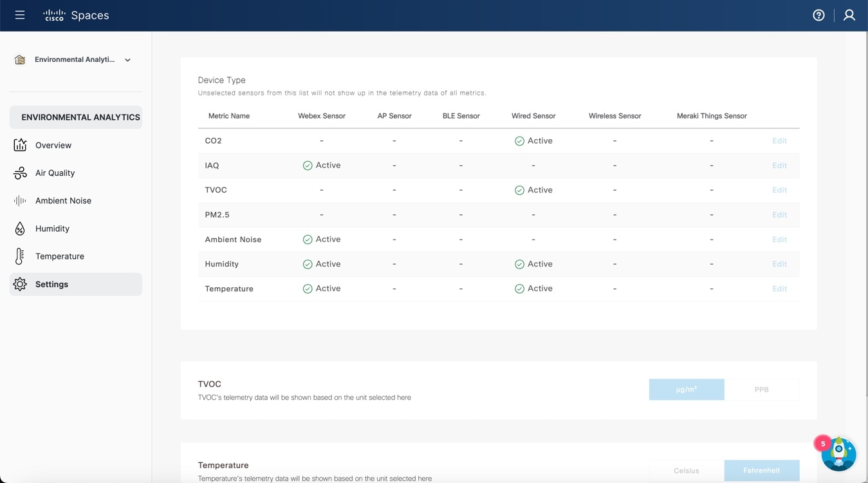Click the PM2.5 metric name cell
The height and width of the screenshot is (483, 868).
point(217,214)
